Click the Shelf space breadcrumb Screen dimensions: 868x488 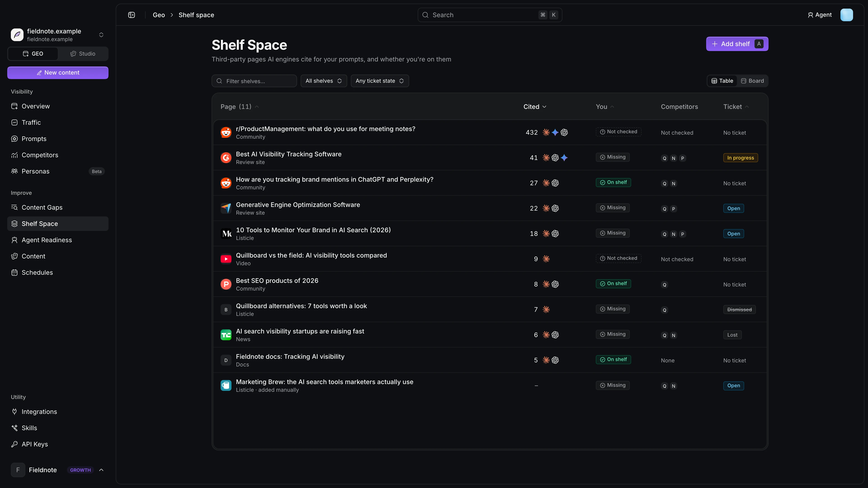tap(196, 15)
